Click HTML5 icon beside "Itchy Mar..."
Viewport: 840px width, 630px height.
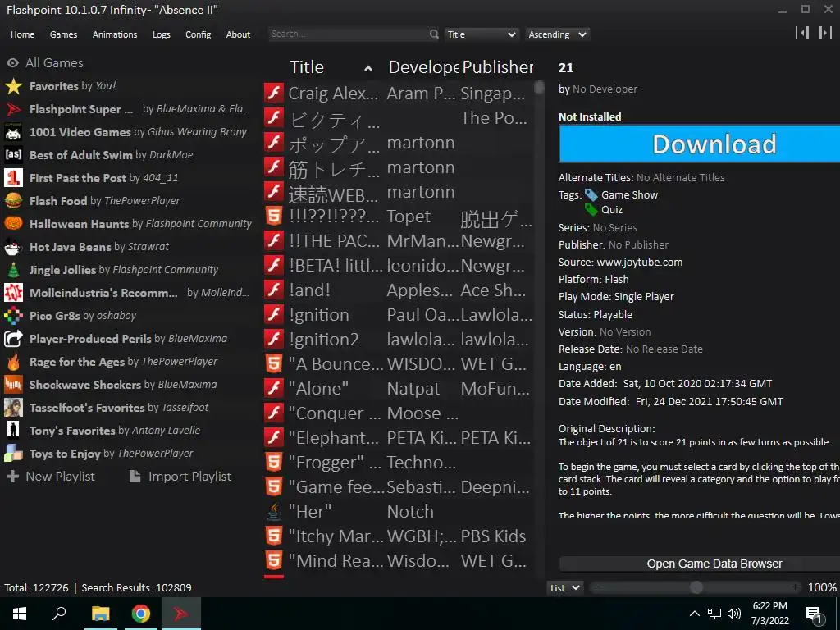274,536
